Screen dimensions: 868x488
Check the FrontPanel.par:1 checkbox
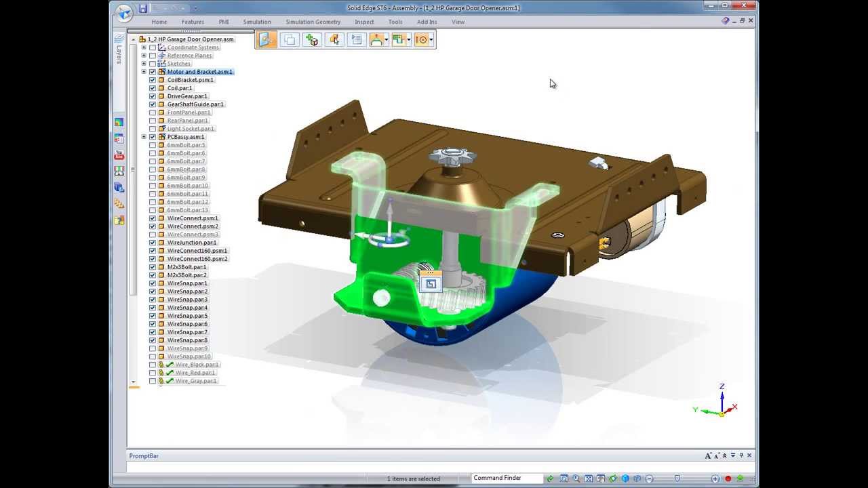click(153, 113)
